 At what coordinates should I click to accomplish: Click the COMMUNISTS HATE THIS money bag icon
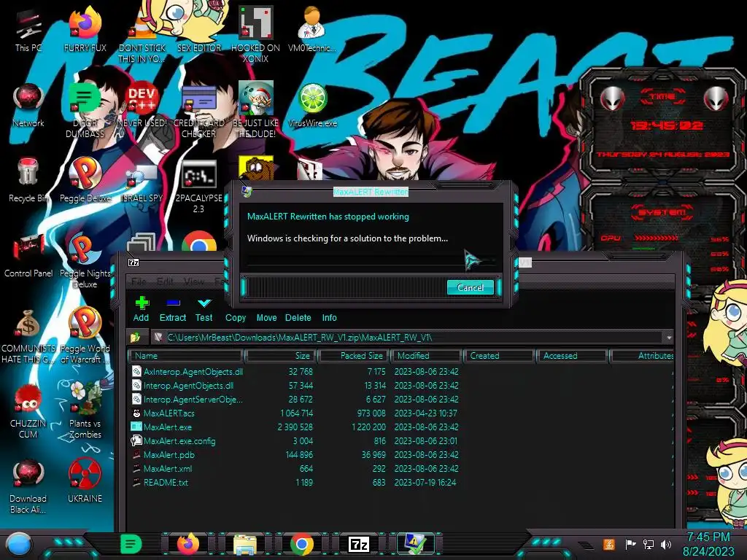(x=28, y=336)
